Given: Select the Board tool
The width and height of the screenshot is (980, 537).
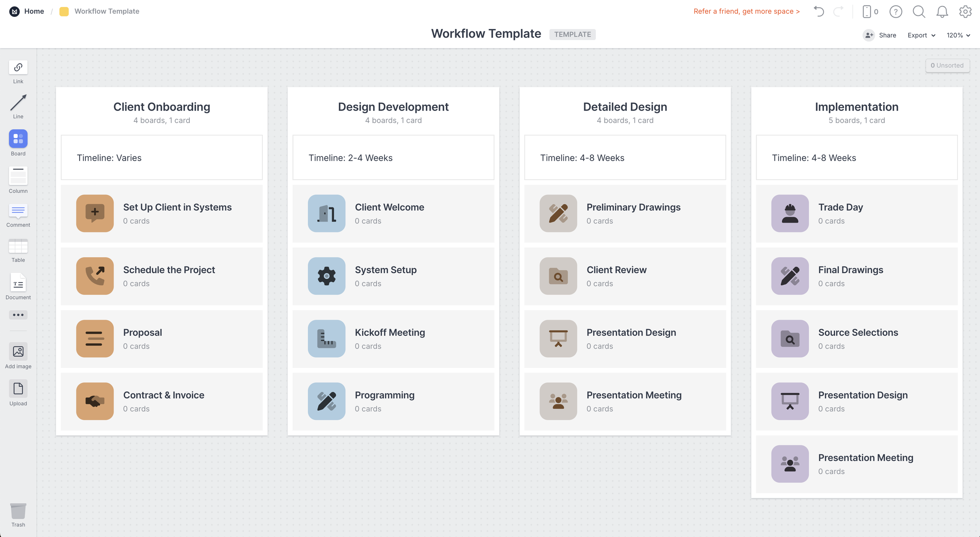Looking at the screenshot, I should click(18, 140).
